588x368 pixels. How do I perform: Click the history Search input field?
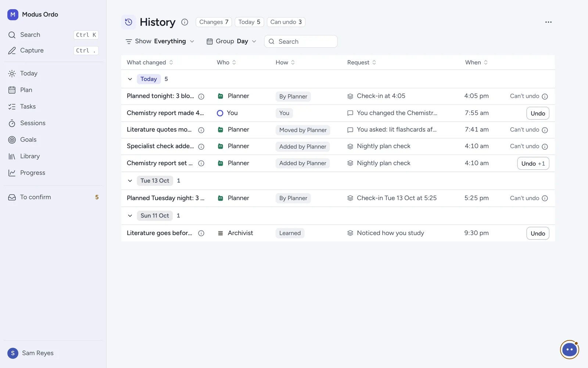(x=301, y=41)
